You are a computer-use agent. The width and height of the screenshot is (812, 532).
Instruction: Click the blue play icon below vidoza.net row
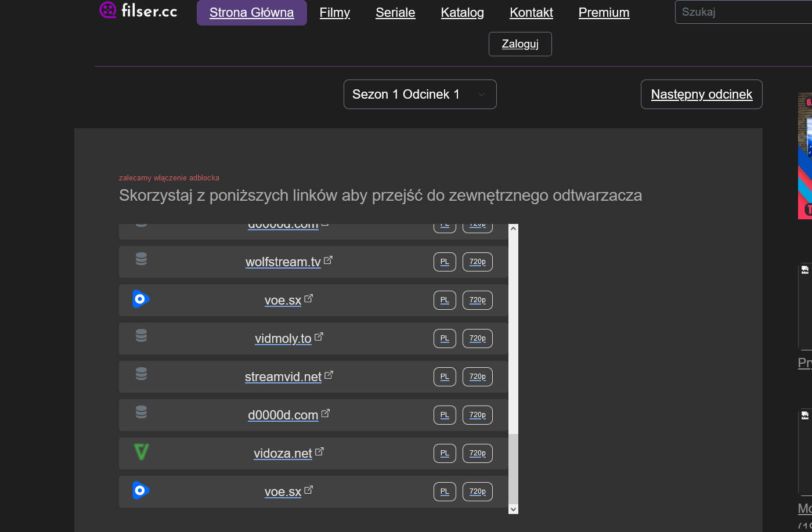[140, 490]
